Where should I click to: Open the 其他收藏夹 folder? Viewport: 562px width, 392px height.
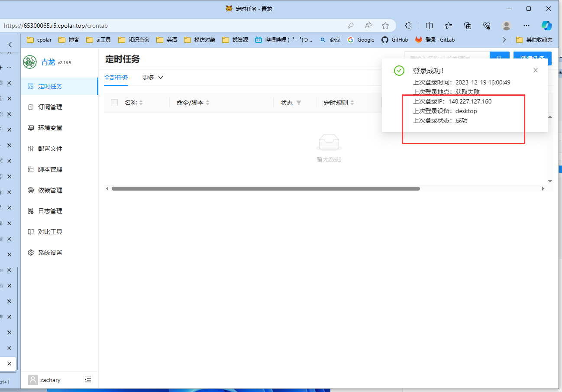(x=534, y=40)
